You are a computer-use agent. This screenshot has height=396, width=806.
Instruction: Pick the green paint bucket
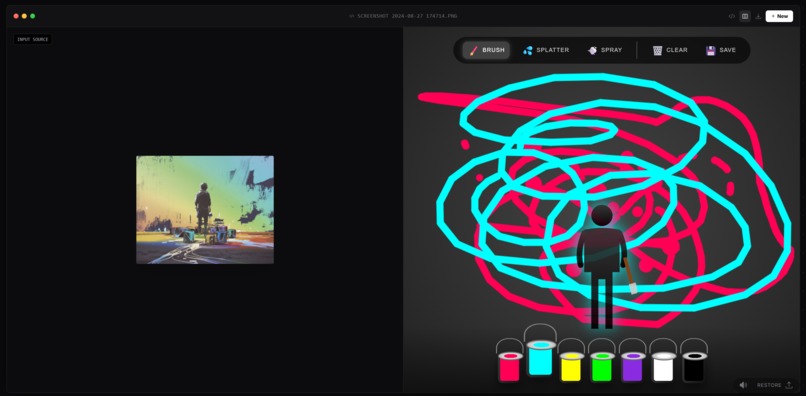601,361
